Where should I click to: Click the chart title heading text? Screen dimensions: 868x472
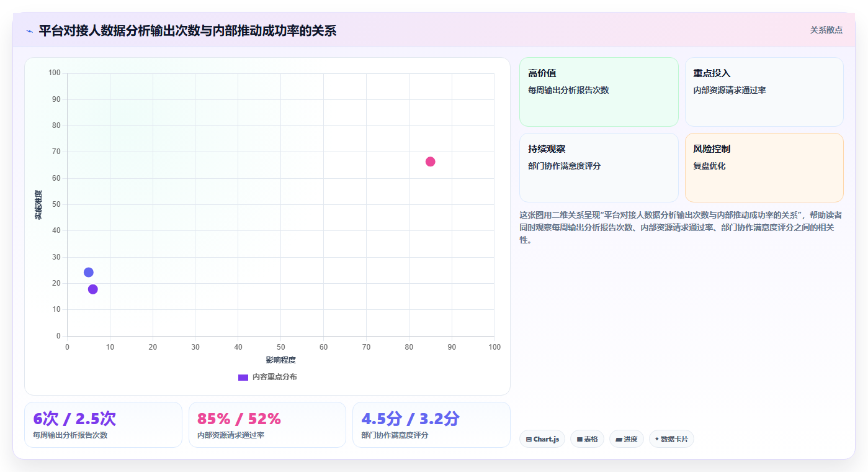187,30
